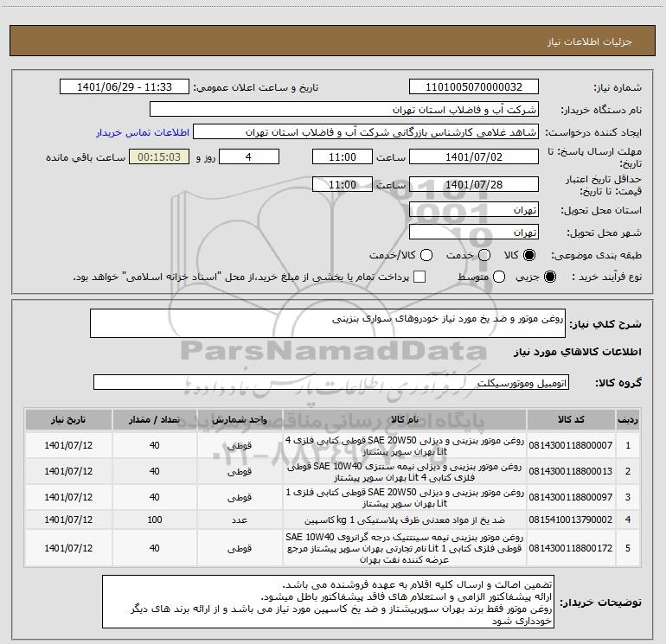Click the تعداد / مقدار column header

pyautogui.click(x=154, y=419)
